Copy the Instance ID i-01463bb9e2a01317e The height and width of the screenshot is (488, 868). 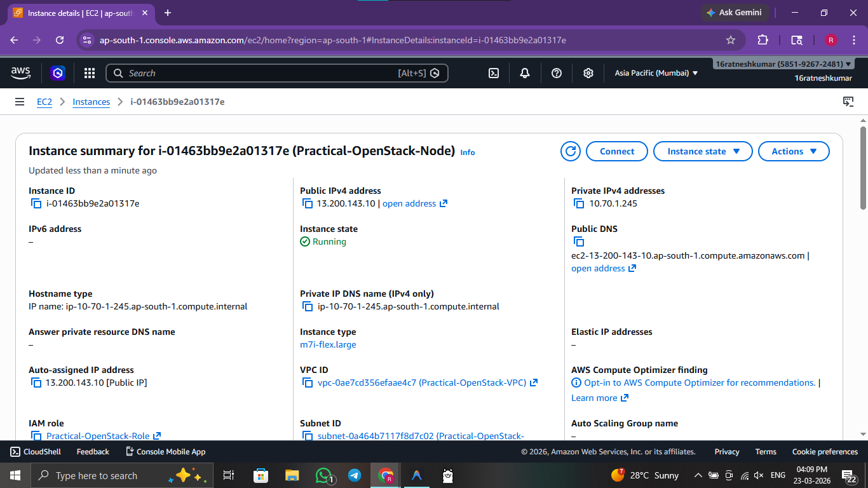[36, 203]
